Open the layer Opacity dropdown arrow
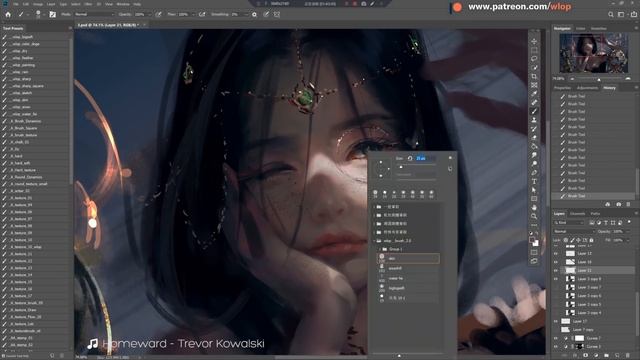Screen dimensions: 640x360 point(629,231)
